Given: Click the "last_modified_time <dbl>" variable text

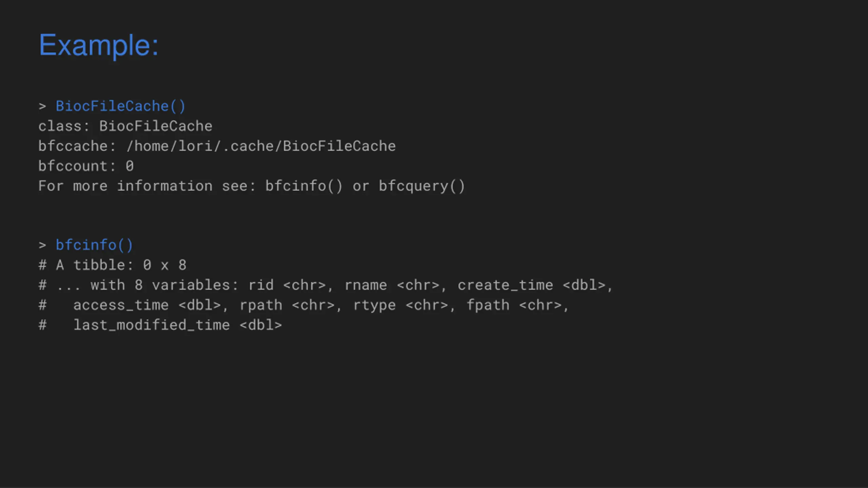Looking at the screenshot, I should (178, 325).
